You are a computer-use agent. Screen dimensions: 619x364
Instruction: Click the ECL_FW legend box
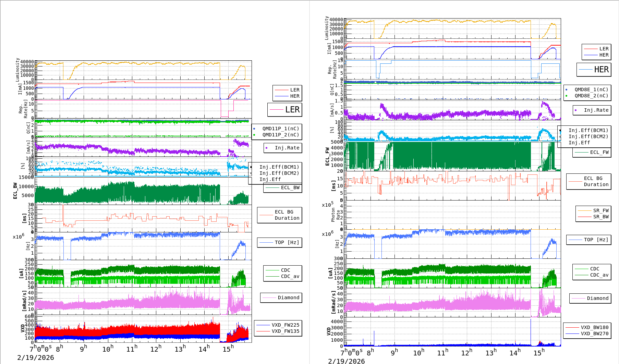click(x=592, y=153)
